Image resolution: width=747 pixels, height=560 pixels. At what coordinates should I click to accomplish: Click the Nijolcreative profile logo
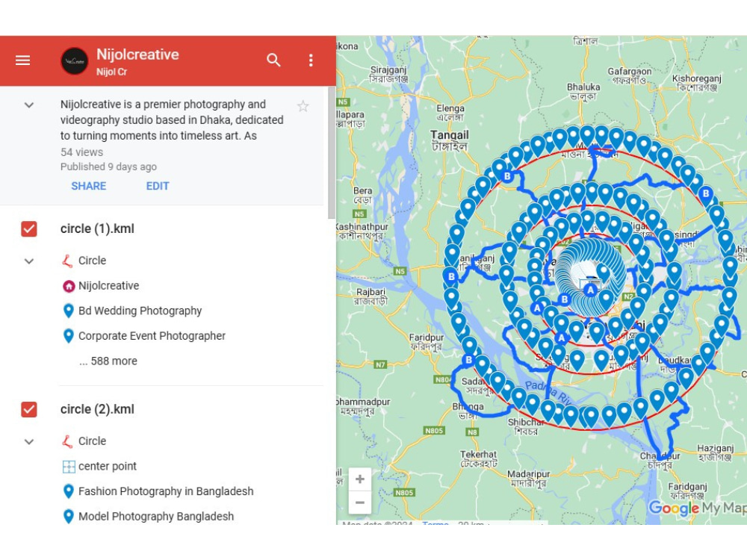pyautogui.click(x=74, y=61)
